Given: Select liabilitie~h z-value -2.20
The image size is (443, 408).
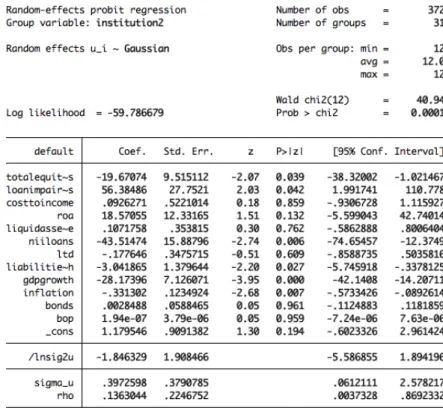Looking at the screenshot, I should 245,267.
